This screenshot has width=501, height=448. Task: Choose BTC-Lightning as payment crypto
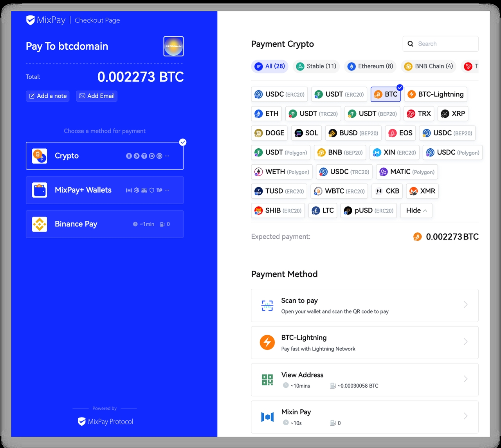coord(436,94)
